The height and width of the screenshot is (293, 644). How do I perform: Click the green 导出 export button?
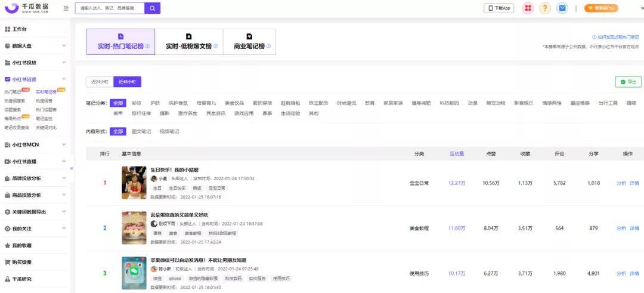[x=628, y=82]
